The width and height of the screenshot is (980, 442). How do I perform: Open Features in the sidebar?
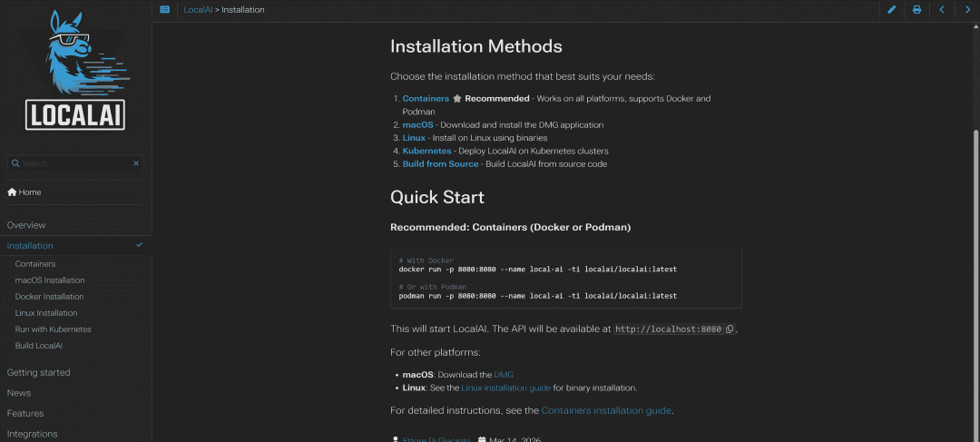pos(25,413)
